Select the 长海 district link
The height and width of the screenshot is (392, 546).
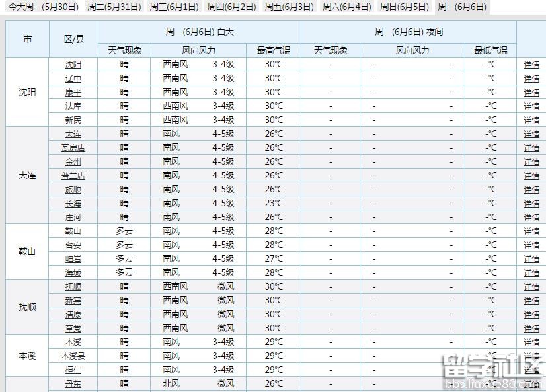pyautogui.click(x=73, y=204)
